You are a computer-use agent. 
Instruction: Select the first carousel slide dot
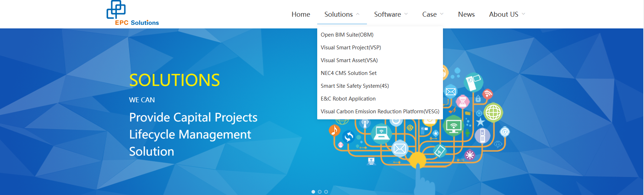coord(313,192)
